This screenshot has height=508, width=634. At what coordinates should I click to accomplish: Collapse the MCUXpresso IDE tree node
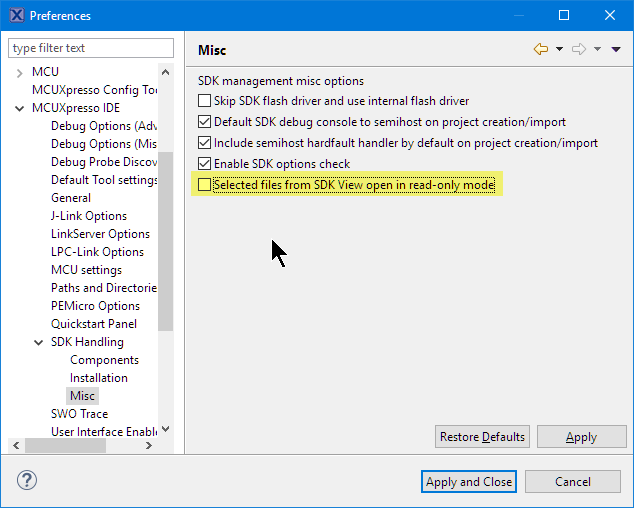point(20,108)
